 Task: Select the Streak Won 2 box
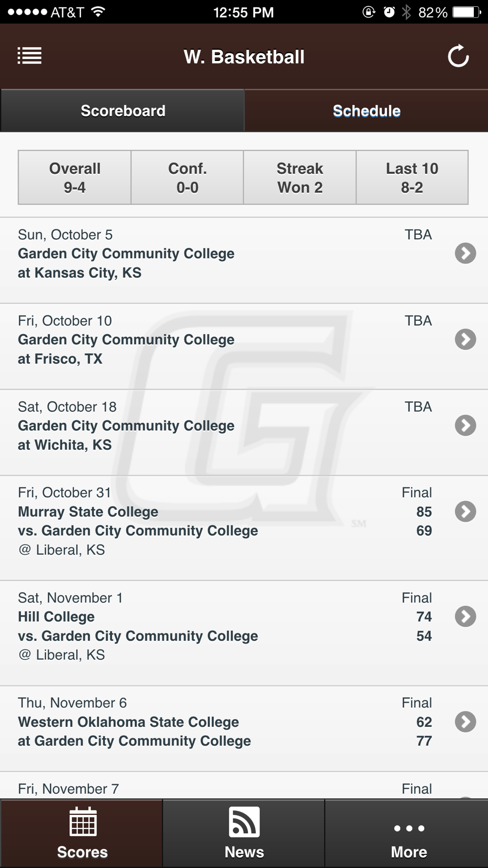300,177
